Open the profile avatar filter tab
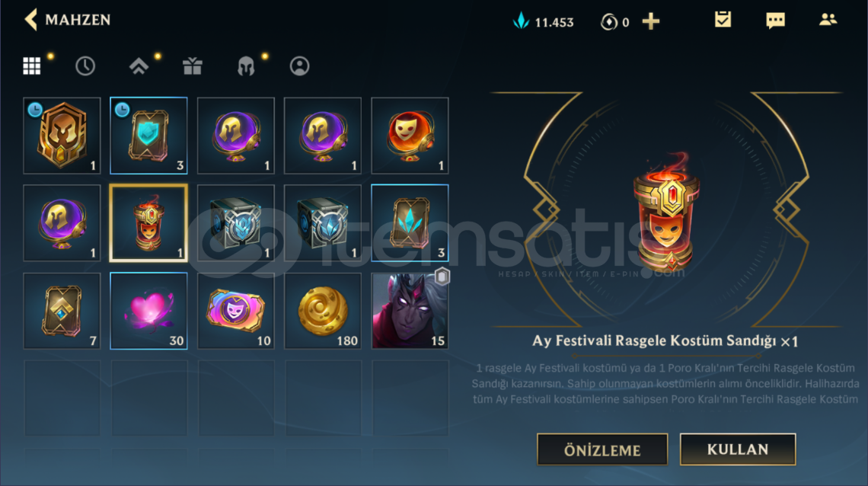This screenshot has height=486, width=868. [299, 66]
